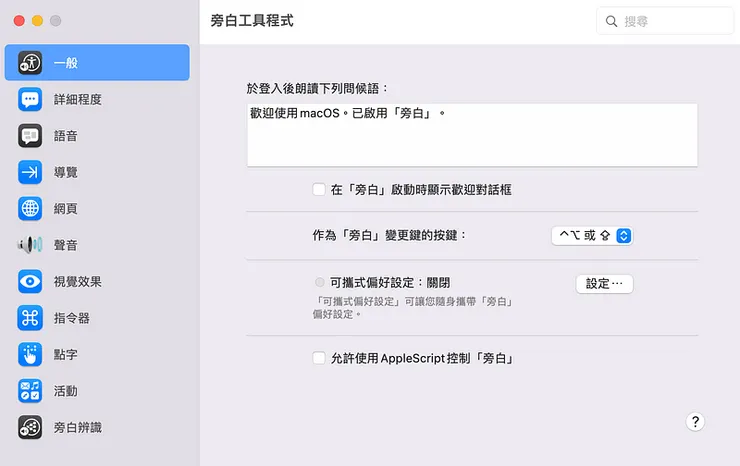Viewport: 740px width, 466px height.
Task: Open the 語音 icon in sidebar
Action: pyautogui.click(x=30, y=136)
